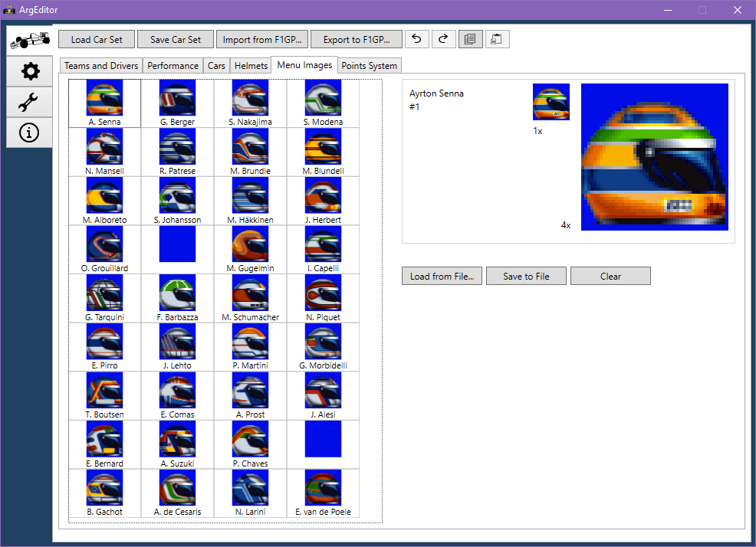Select E. Pirro helmet image
This screenshot has width=756, height=547.
[104, 341]
